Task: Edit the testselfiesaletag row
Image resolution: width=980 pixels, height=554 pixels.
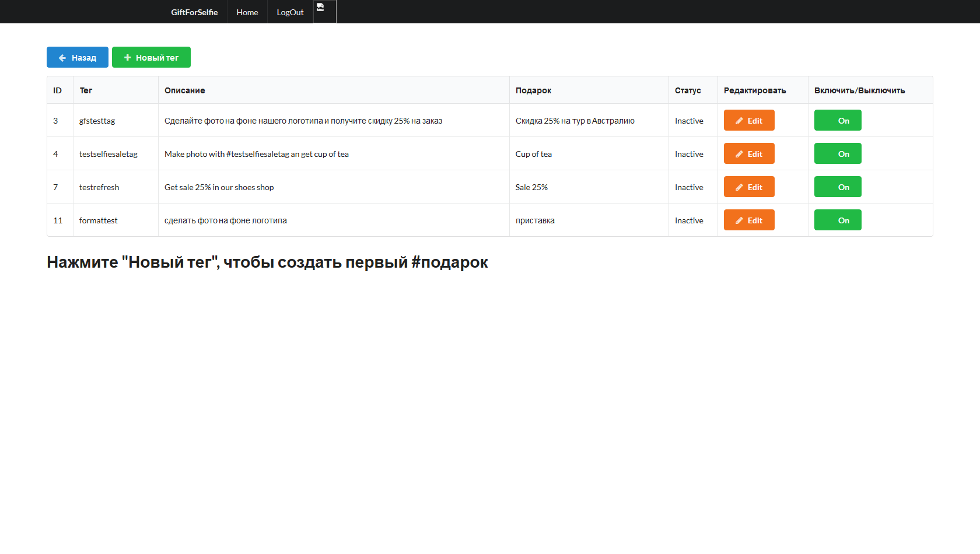Action: 749,154
